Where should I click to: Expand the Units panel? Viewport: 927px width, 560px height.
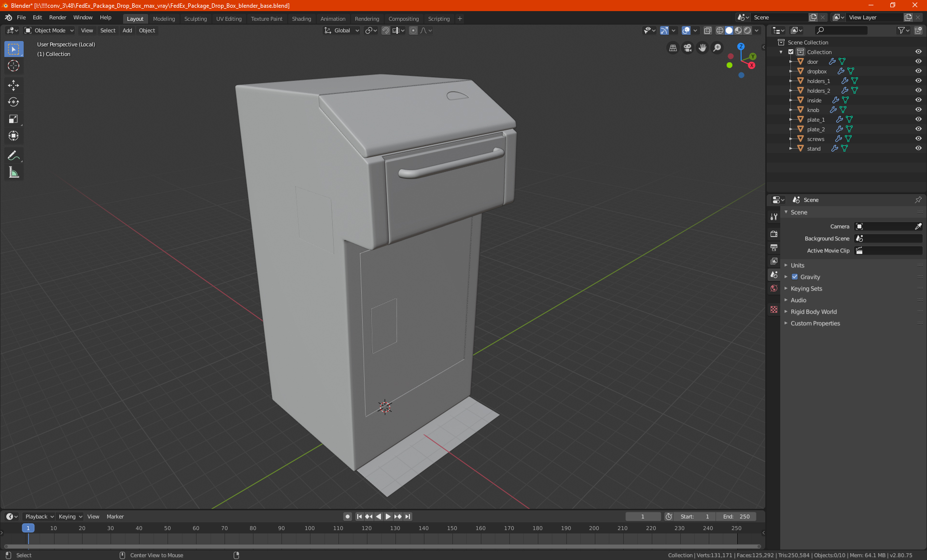(x=797, y=265)
